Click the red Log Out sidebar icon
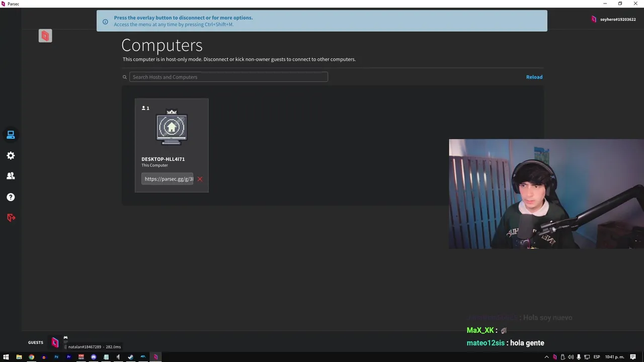 [x=11, y=218]
